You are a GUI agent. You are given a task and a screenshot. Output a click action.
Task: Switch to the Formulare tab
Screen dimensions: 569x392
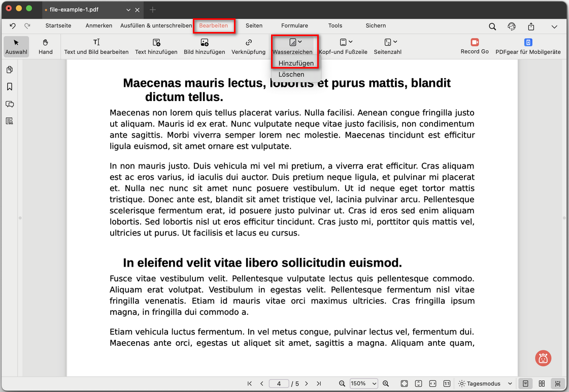point(294,25)
